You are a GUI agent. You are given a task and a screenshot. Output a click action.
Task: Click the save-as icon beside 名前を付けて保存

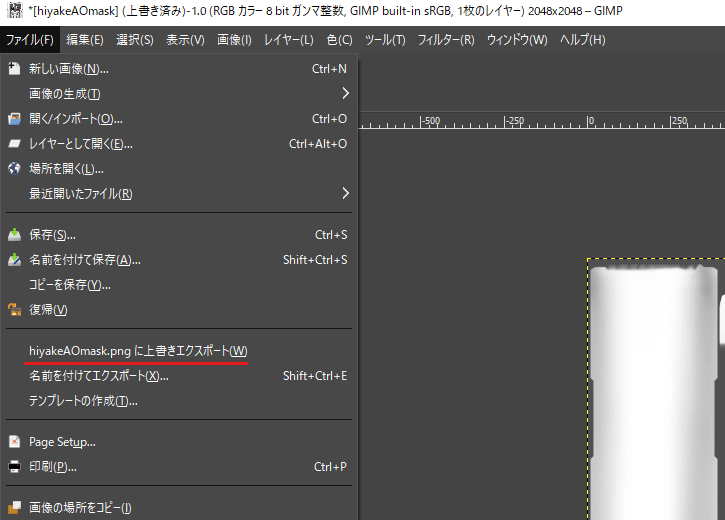(14, 260)
